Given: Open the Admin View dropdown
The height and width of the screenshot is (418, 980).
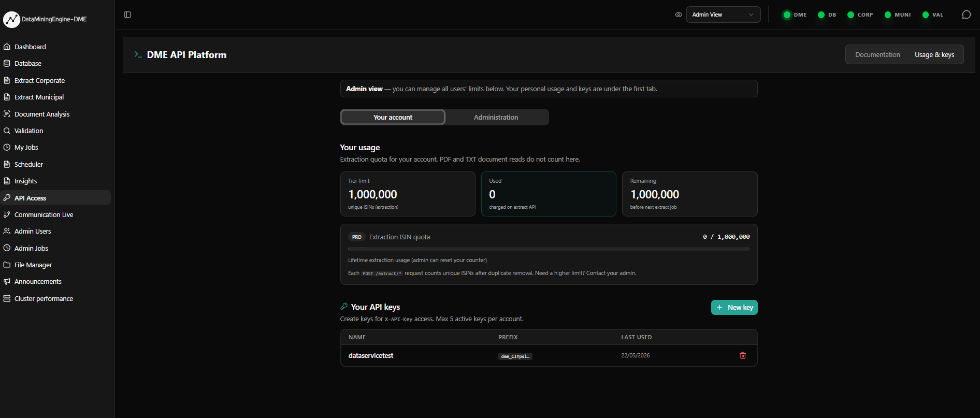Looking at the screenshot, I should pos(723,15).
